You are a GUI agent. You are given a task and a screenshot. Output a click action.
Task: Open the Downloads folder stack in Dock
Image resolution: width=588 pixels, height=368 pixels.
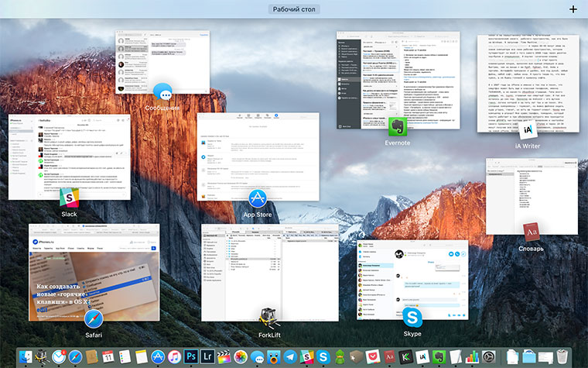click(528, 356)
